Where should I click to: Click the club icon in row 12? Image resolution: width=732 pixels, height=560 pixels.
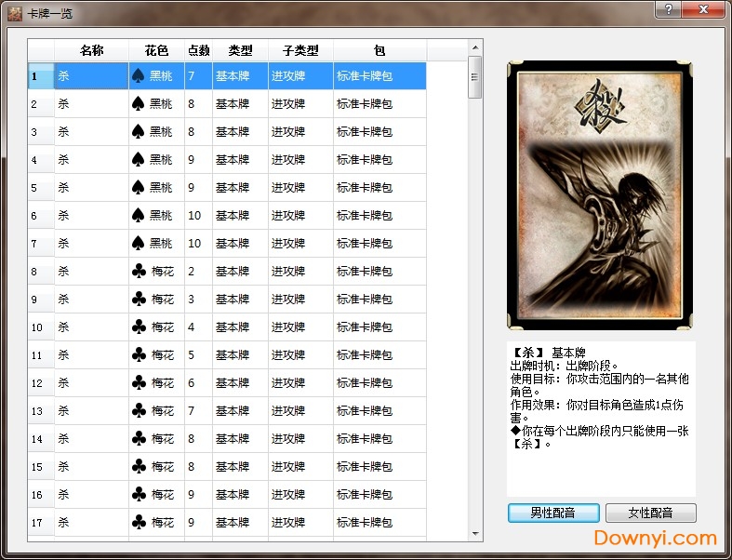click(x=139, y=383)
